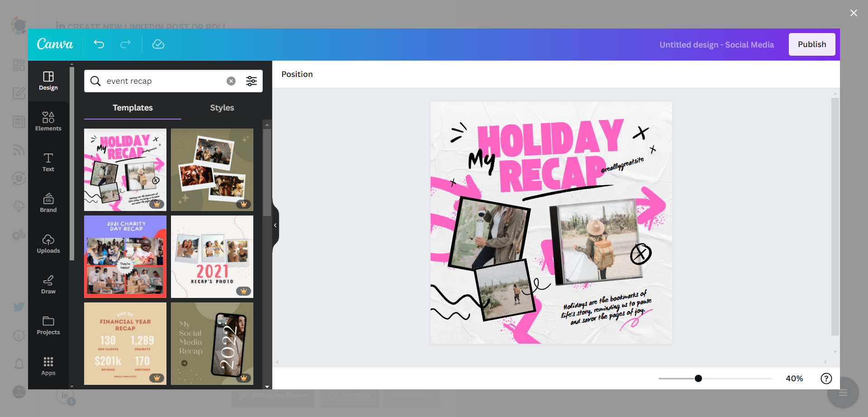
Task: Open the Apps panel
Action: [x=48, y=365]
